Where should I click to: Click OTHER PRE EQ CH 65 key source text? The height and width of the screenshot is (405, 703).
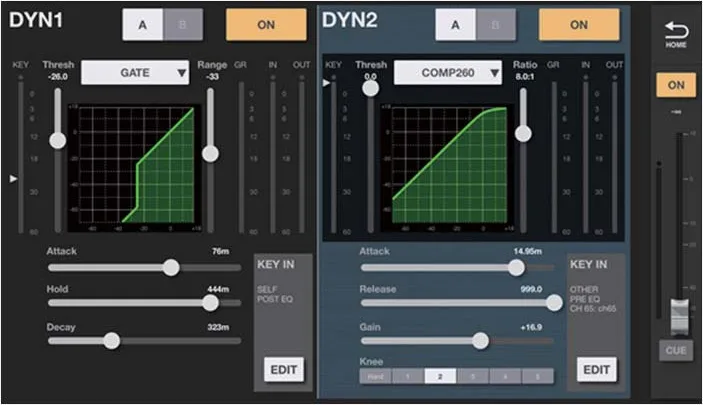(593, 299)
